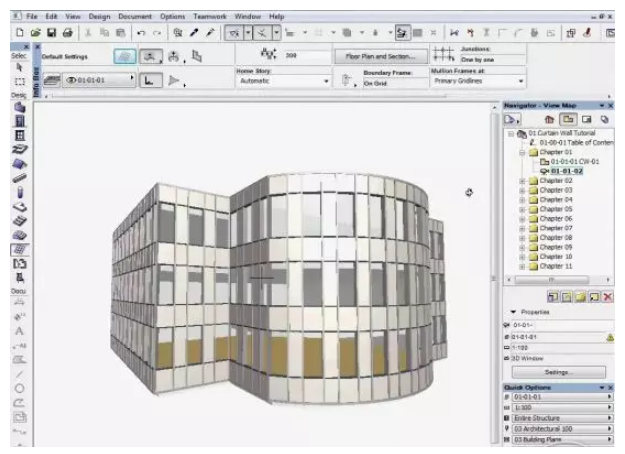Click the Navigator horizontal scrollbar
Viewport: 625px width, 454px height.
[558, 280]
